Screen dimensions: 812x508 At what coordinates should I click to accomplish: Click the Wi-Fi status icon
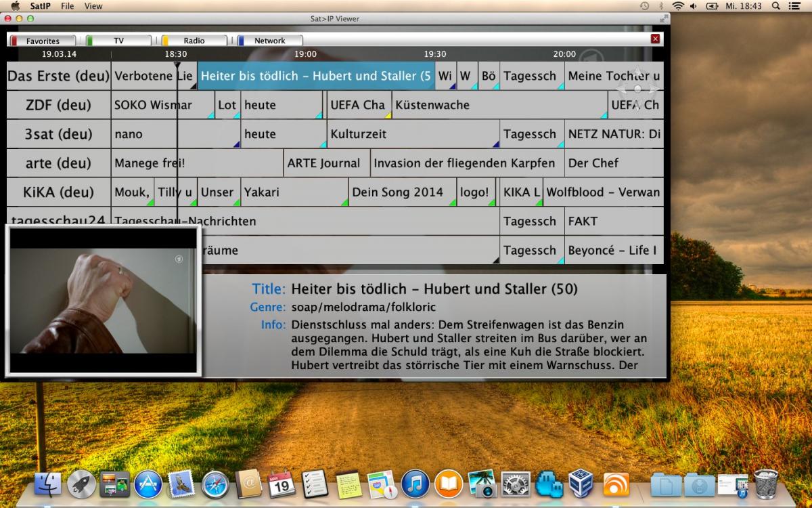pos(678,6)
